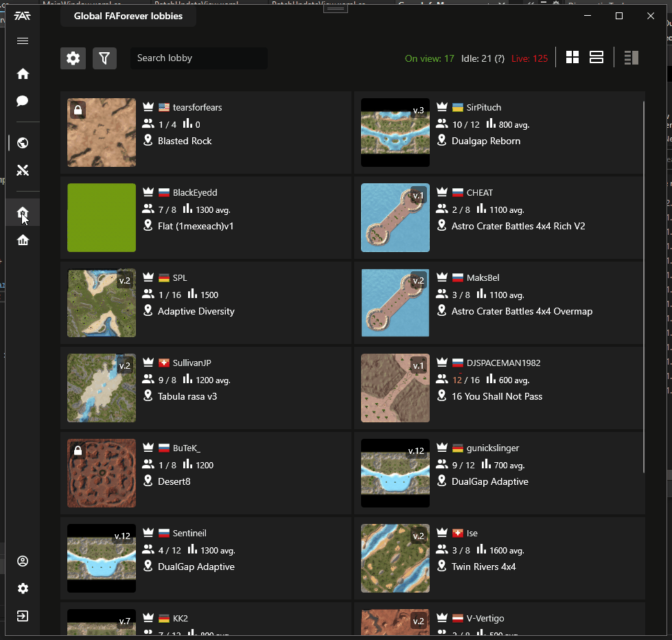The width and height of the screenshot is (672, 640).
Task: Select host name DJSPACEMAN1982
Action: (503, 363)
